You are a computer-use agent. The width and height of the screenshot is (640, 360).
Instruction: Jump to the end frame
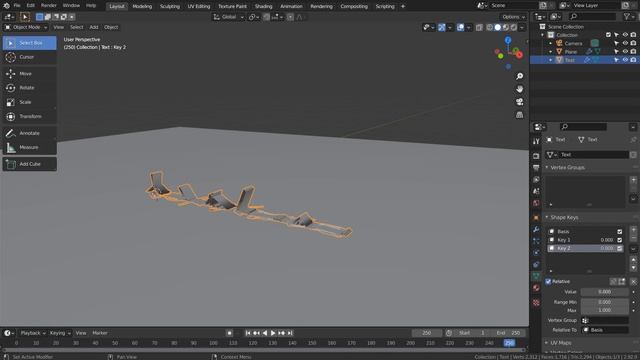click(x=290, y=333)
